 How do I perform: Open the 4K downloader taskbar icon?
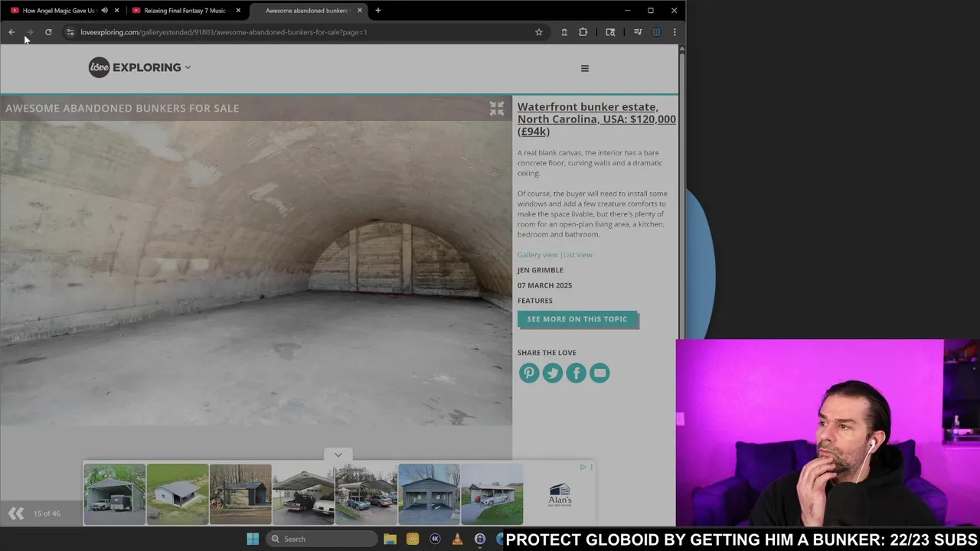(x=435, y=539)
